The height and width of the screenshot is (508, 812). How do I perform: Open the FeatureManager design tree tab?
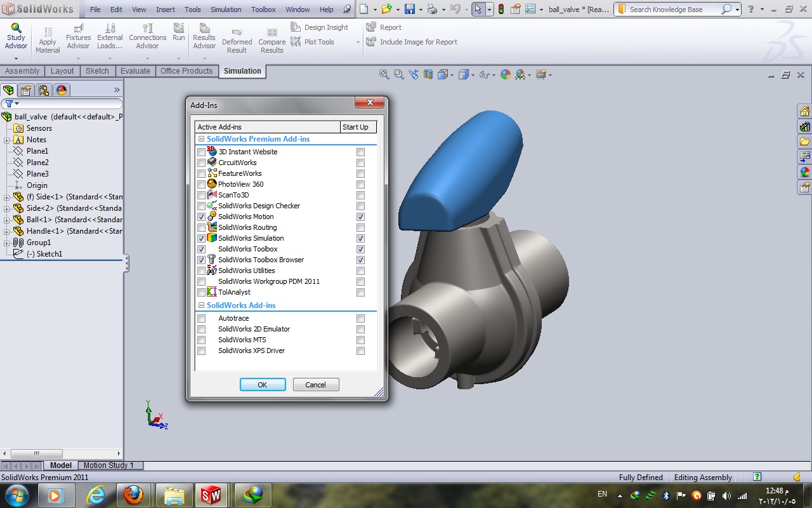pyautogui.click(x=8, y=90)
